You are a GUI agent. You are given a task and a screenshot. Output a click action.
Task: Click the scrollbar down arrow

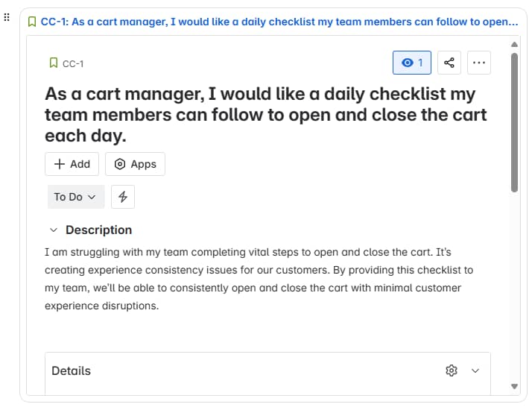[x=514, y=386]
